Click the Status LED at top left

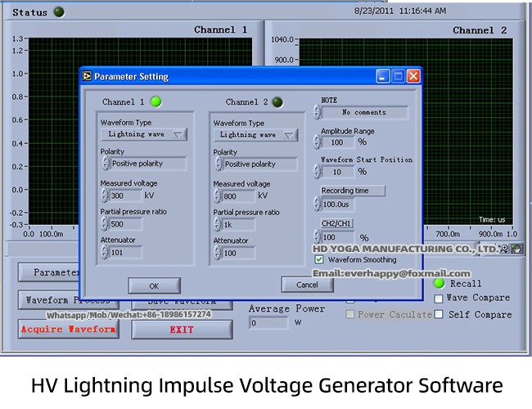pyautogui.click(x=58, y=12)
